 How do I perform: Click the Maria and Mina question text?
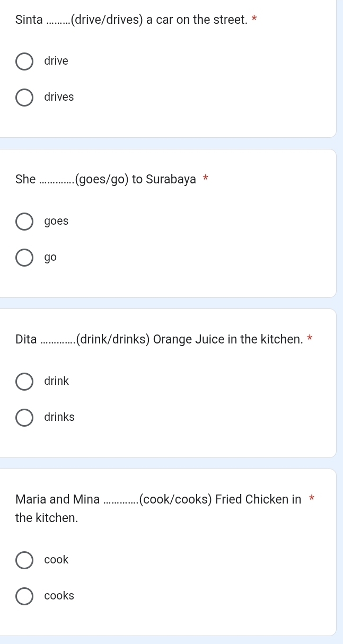[158, 499]
